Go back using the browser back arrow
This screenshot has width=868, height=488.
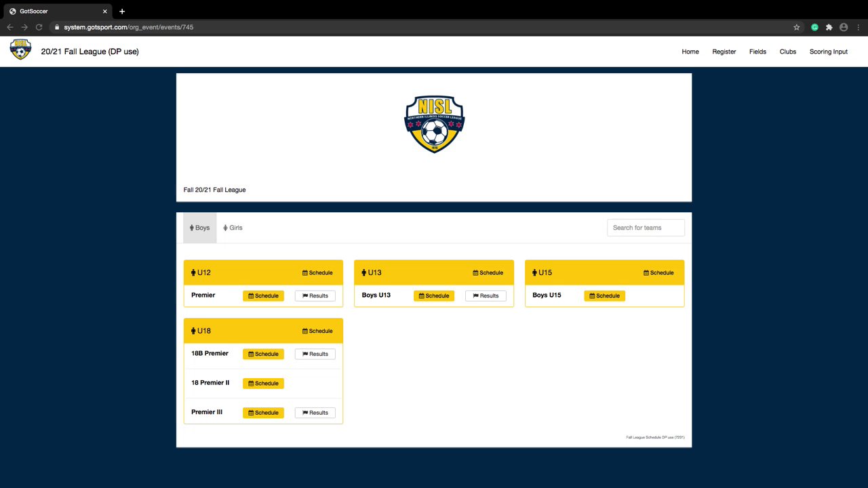coord(9,27)
